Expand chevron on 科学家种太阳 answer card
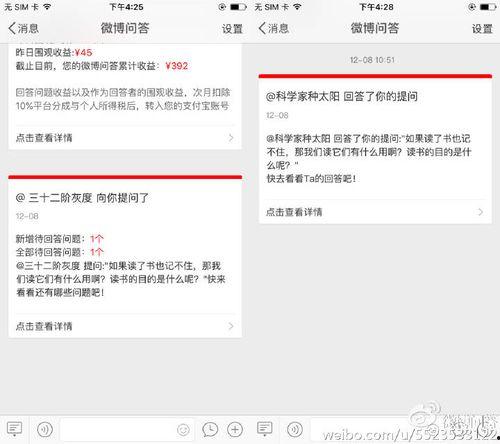The image size is (500, 444). pyautogui.click(x=480, y=212)
